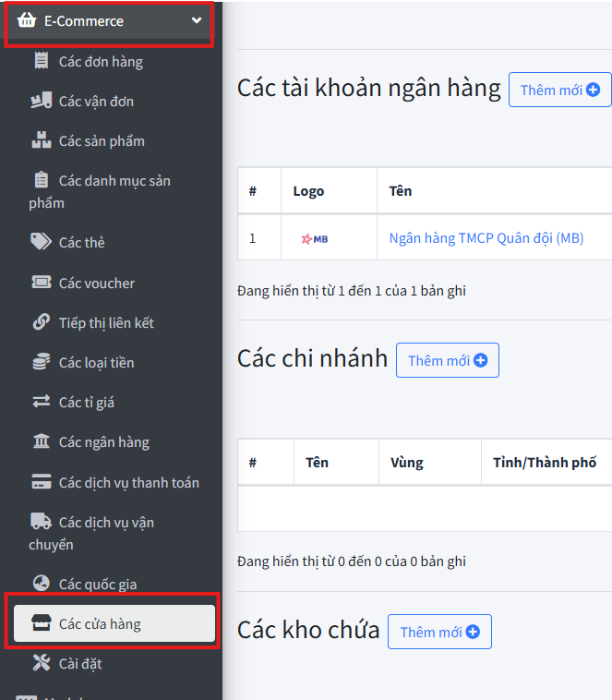Click the clipboard icon for Các danh mục sản phẩm
This screenshot has width=612, height=700.
pos(41,180)
